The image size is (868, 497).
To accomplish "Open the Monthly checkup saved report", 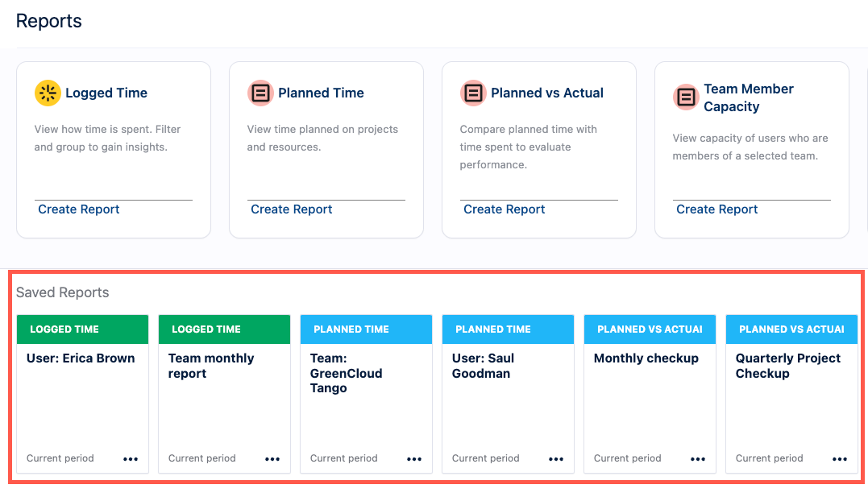I will (646, 358).
